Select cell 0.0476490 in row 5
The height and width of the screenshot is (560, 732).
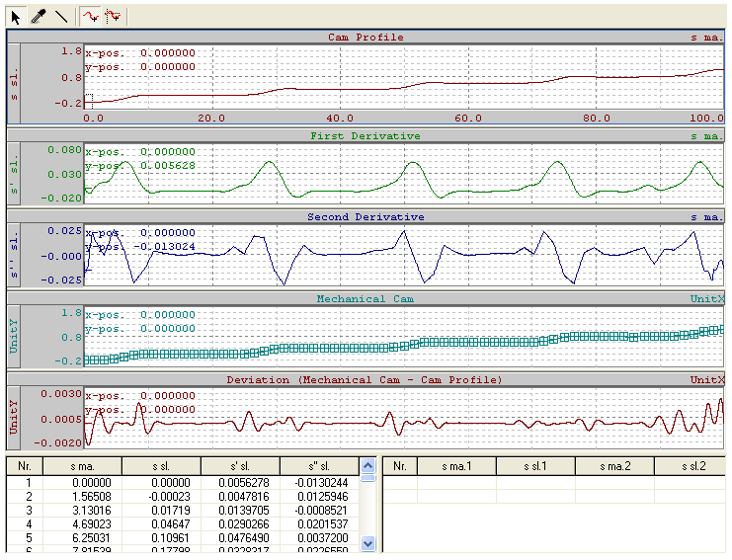tap(240, 538)
